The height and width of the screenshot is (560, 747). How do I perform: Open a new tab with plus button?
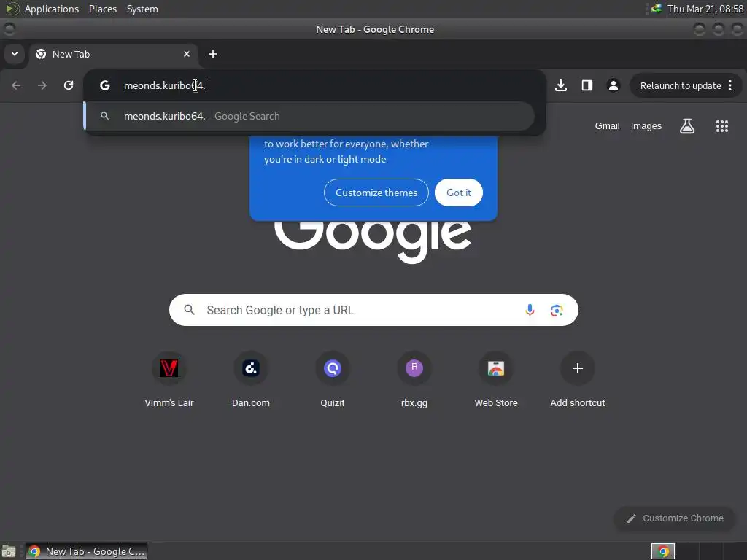coord(213,54)
